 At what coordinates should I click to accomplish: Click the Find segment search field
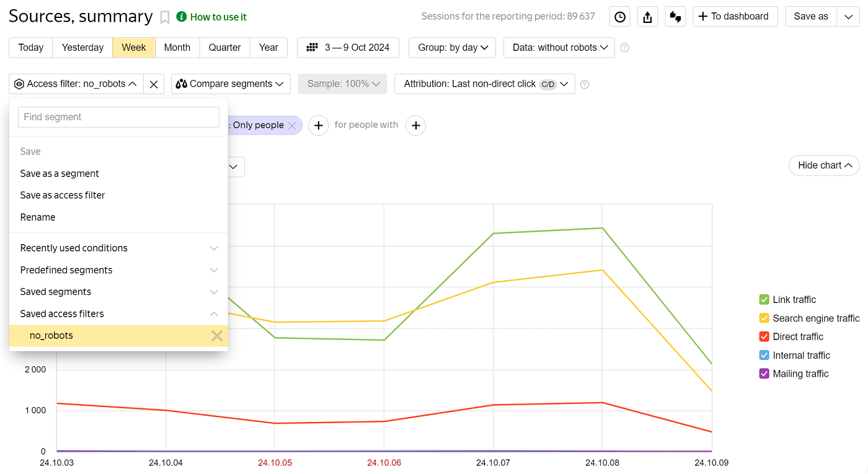[118, 117]
